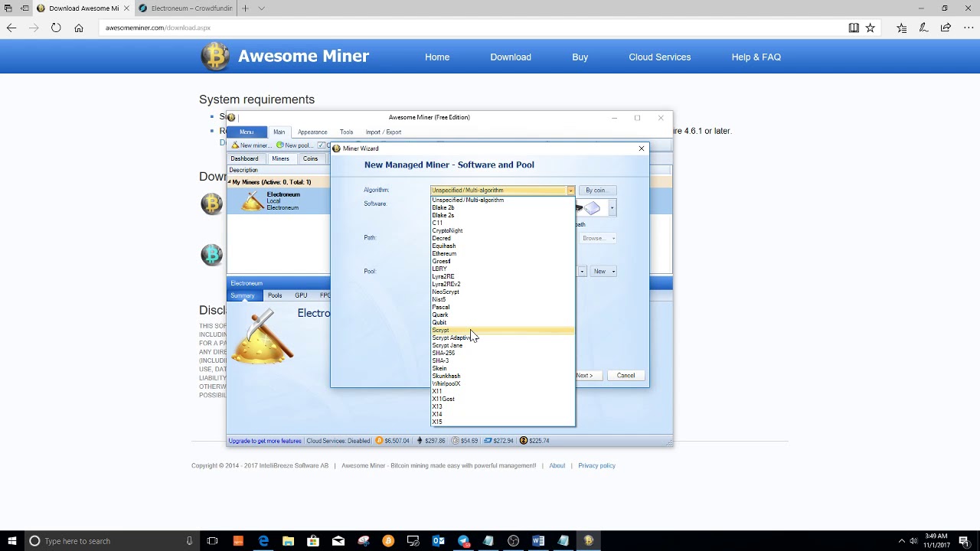The image size is (980, 551).
Task: Click the Browse path dropdown button
Action: (x=599, y=238)
